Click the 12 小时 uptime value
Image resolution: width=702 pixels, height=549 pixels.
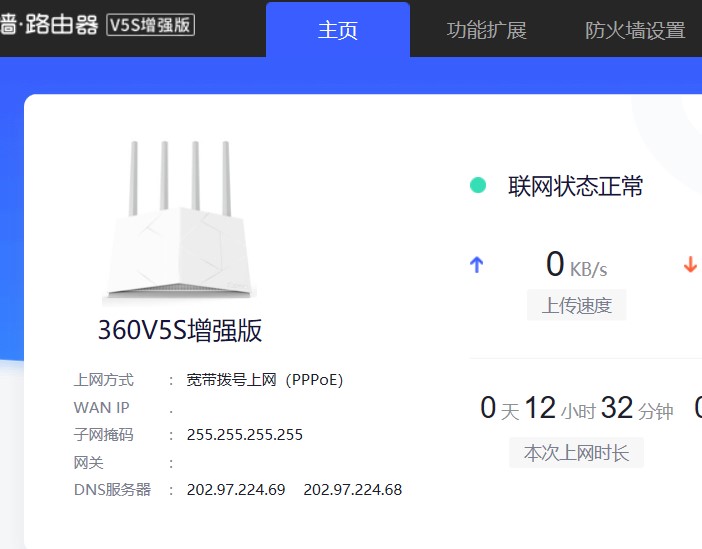560,408
